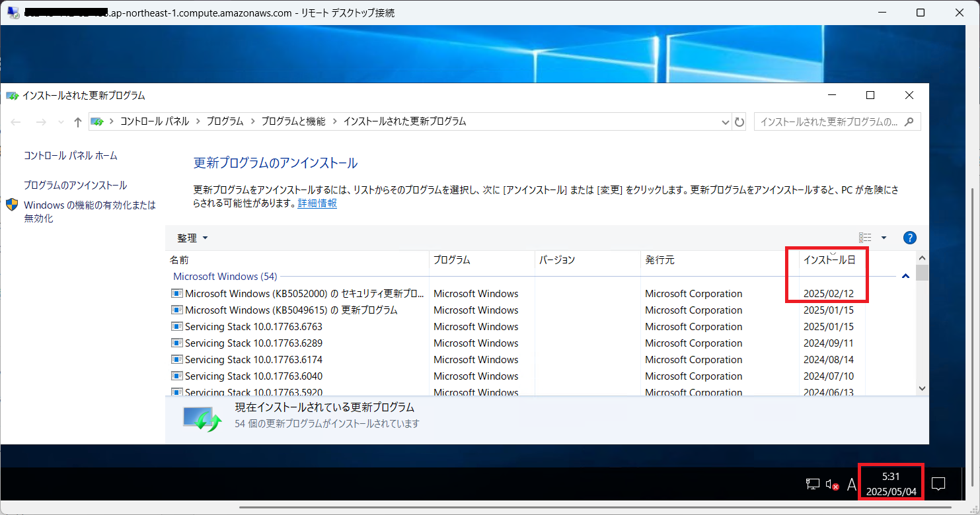Click the list scrollbar up arrow
980x515 pixels.
tap(923, 258)
